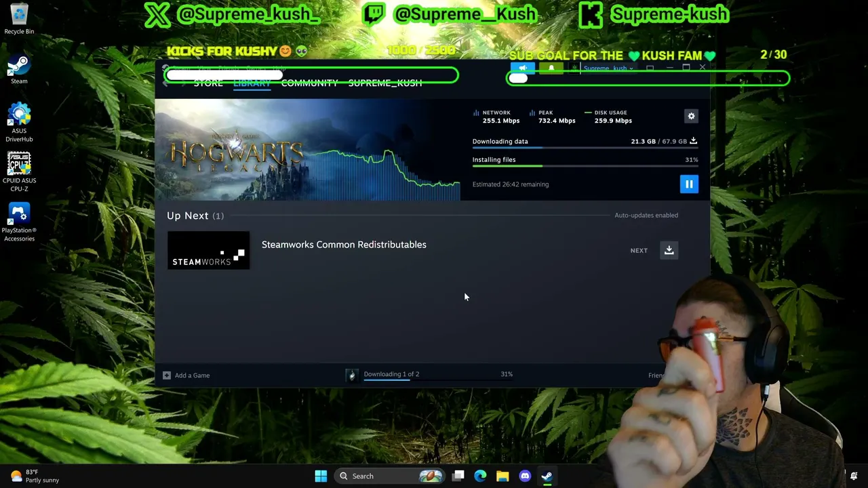868x488 pixels.
Task: Open CPUID ASUS CPU-Z desktop shortcut
Action: coord(19,172)
